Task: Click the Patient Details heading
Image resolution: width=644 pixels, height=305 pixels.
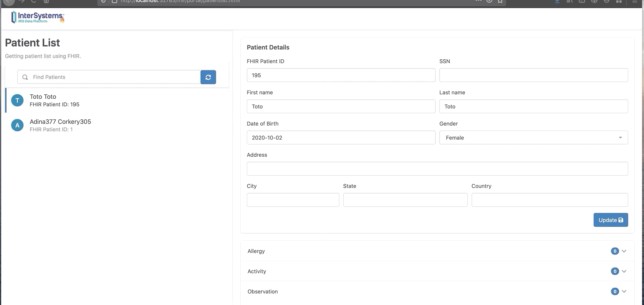Action: click(268, 47)
